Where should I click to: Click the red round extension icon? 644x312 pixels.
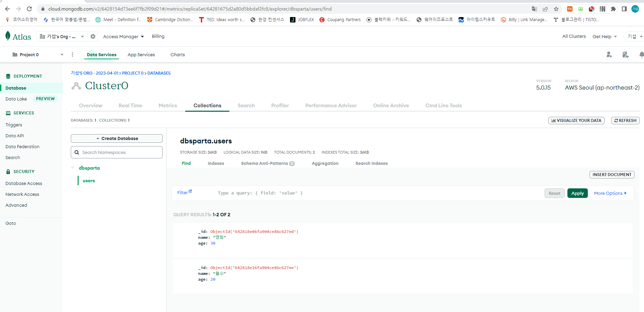[x=592, y=9]
